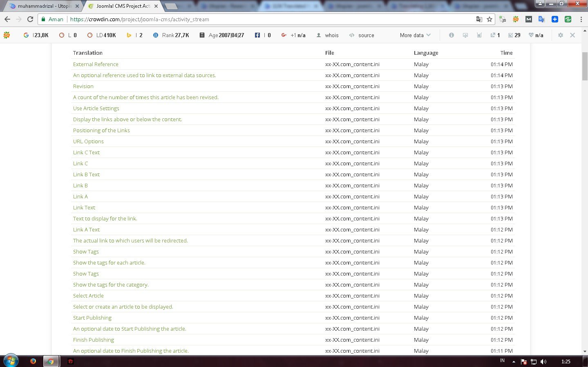Open the Windows Start button

coord(11,361)
